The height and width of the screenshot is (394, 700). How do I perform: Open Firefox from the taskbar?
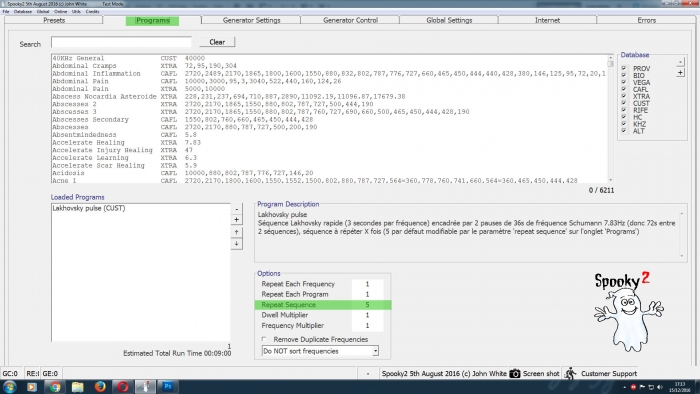100,387
